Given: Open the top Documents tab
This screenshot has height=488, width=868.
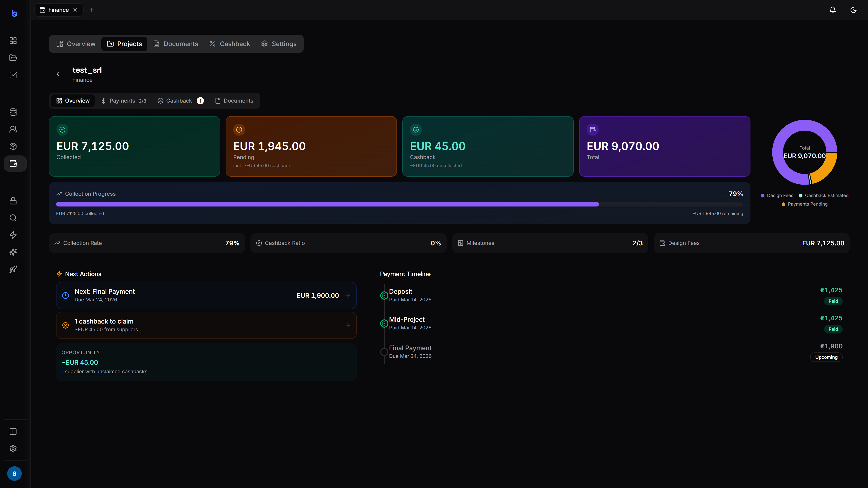Looking at the screenshot, I should [176, 44].
